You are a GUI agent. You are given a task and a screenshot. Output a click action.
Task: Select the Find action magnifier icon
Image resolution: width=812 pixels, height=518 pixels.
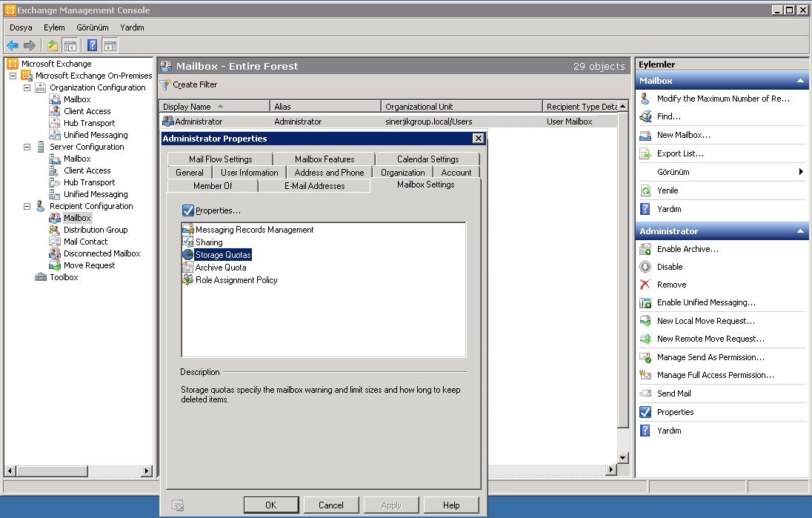pyautogui.click(x=645, y=116)
